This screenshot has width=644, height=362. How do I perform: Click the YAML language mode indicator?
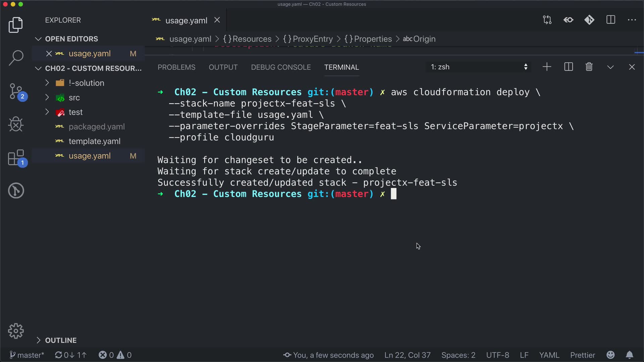point(549,355)
